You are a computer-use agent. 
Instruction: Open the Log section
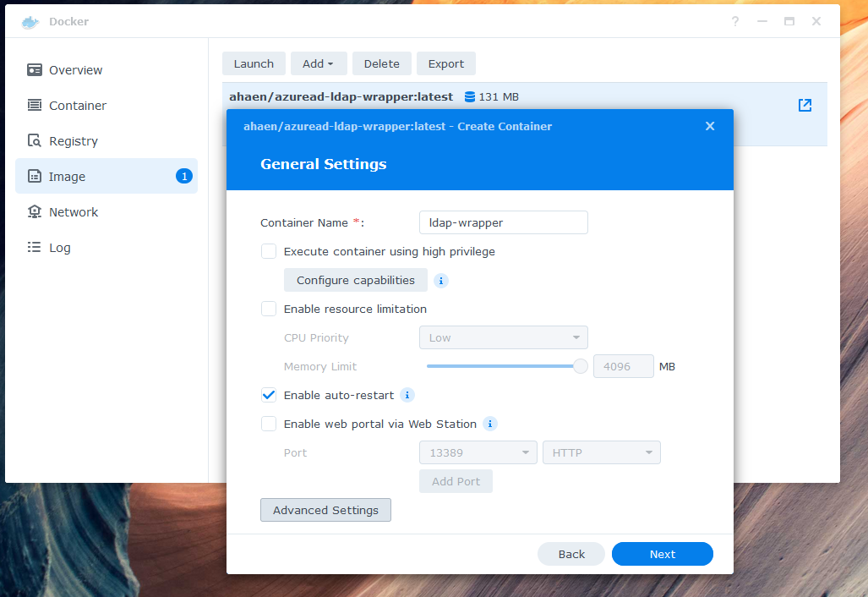[106, 247]
